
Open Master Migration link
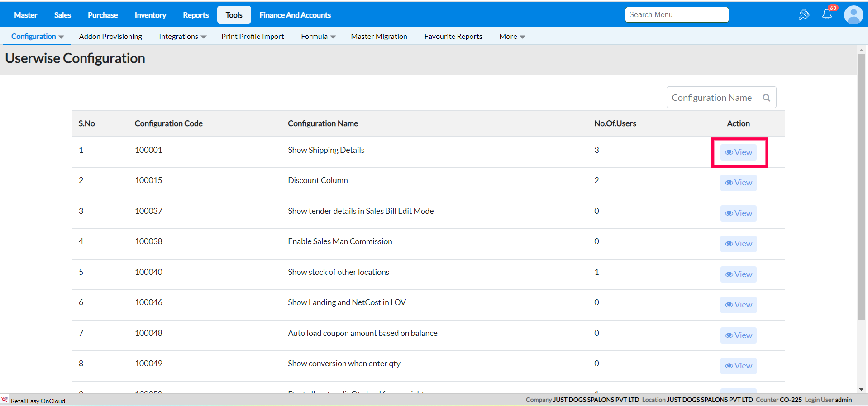(x=379, y=37)
